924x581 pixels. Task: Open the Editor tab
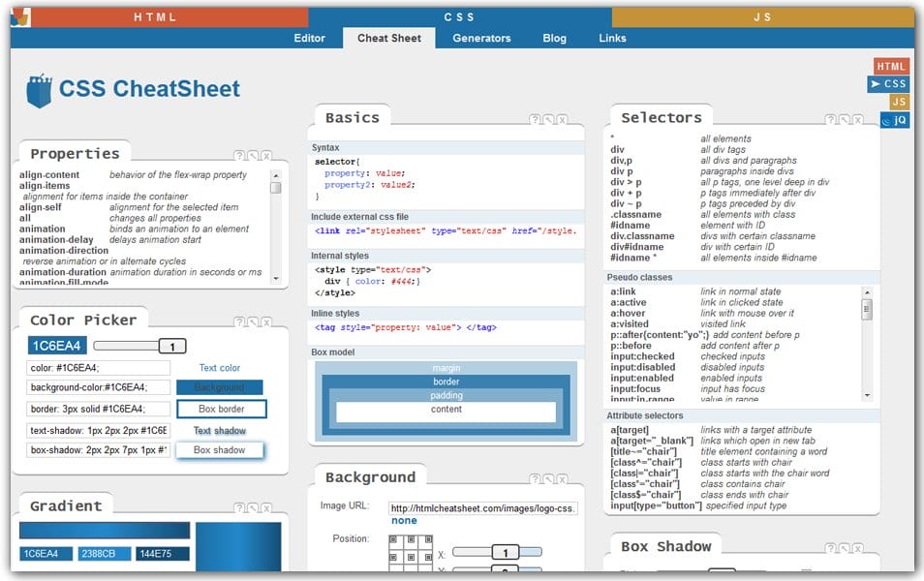pyautogui.click(x=310, y=38)
